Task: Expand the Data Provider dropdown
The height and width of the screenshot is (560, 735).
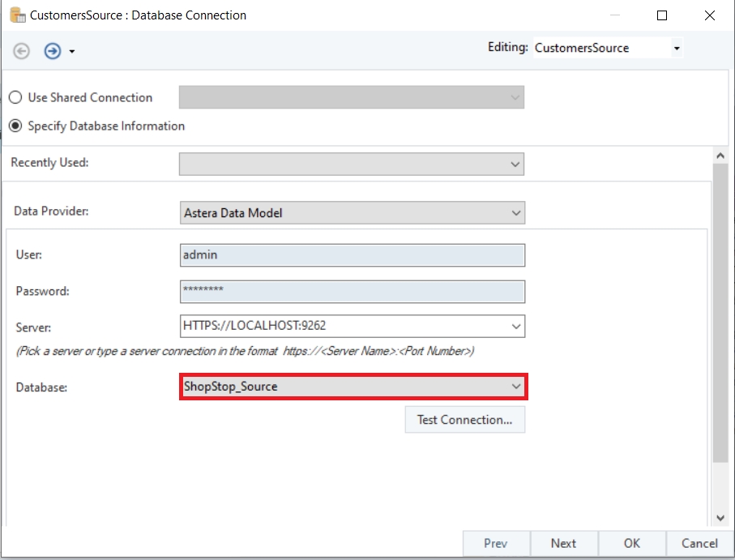Action: 516,213
